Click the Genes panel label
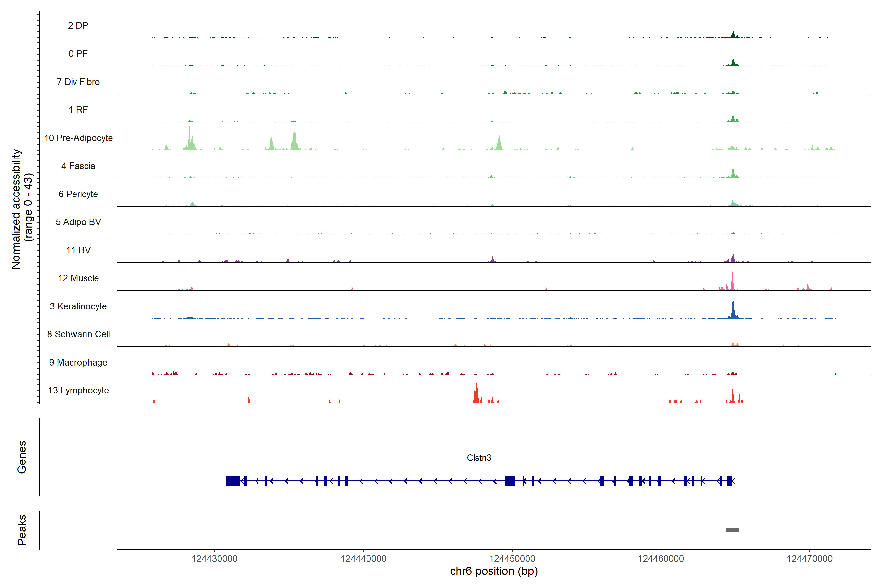 22,457
